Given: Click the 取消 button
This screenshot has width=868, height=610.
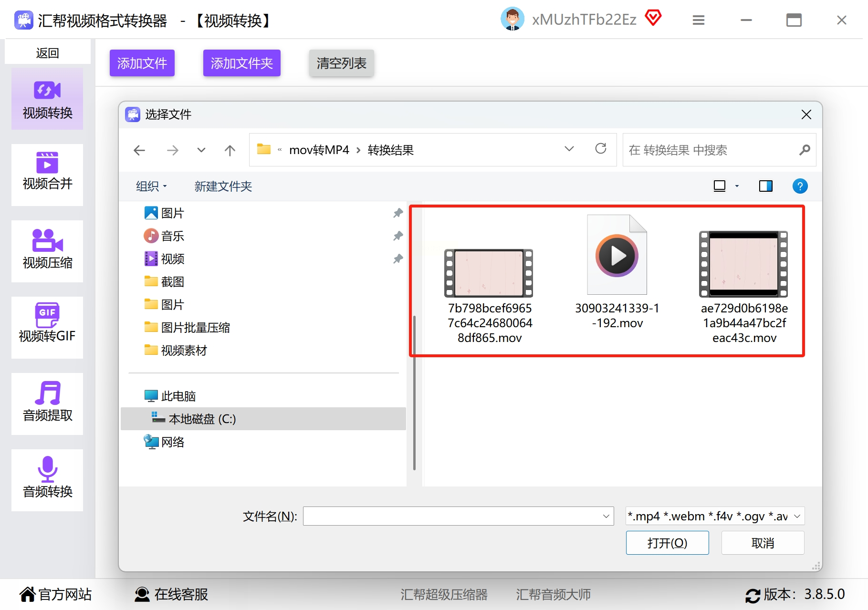Looking at the screenshot, I should [x=763, y=543].
